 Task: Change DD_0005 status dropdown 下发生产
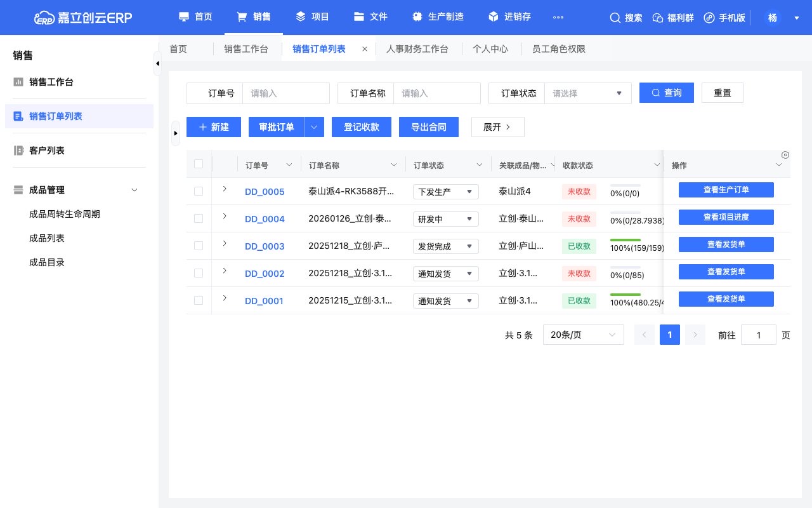point(446,192)
